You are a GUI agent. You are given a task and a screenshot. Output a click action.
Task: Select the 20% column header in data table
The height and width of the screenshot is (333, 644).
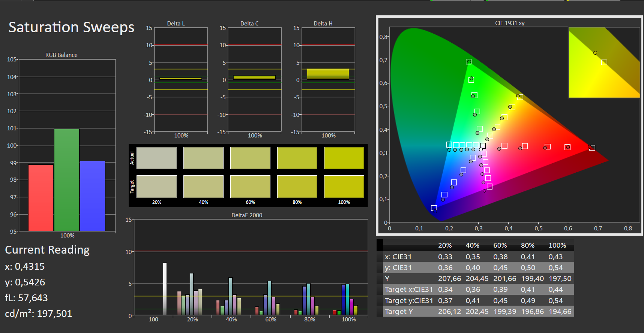(x=445, y=245)
